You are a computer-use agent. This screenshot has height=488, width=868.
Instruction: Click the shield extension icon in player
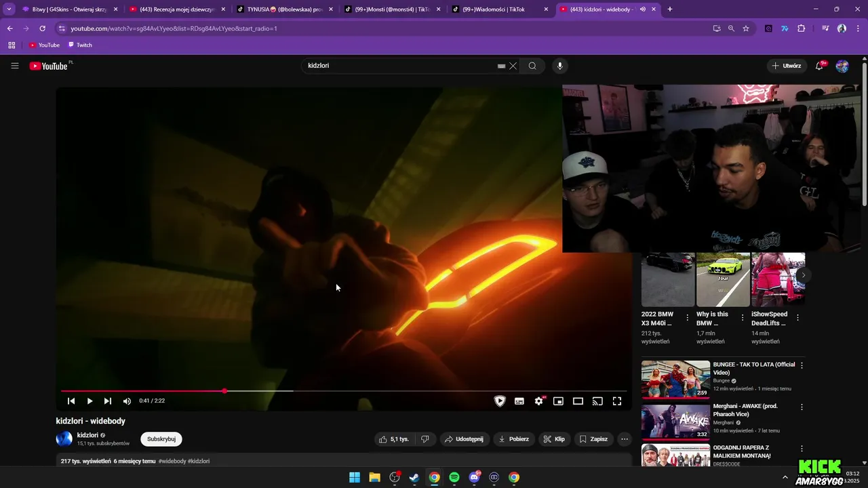click(500, 401)
